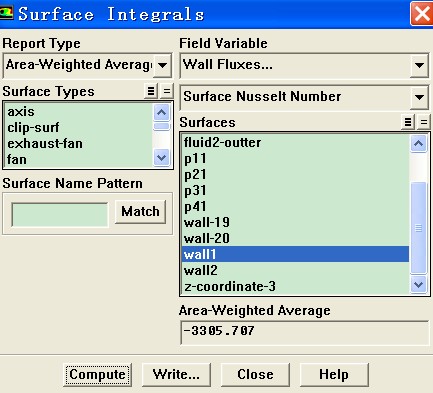Open Help for Surface Integrals
This screenshot has width=433, height=393.
(x=334, y=375)
